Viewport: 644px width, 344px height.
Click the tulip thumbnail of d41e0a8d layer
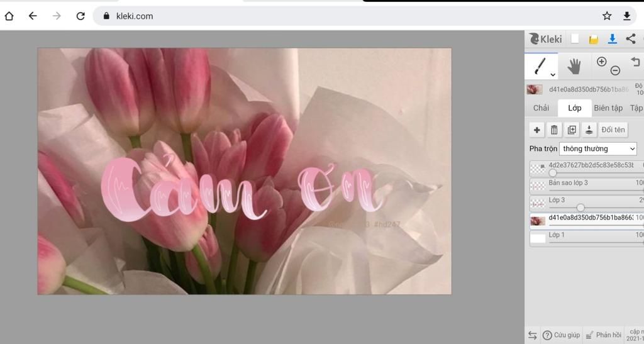[538, 221]
